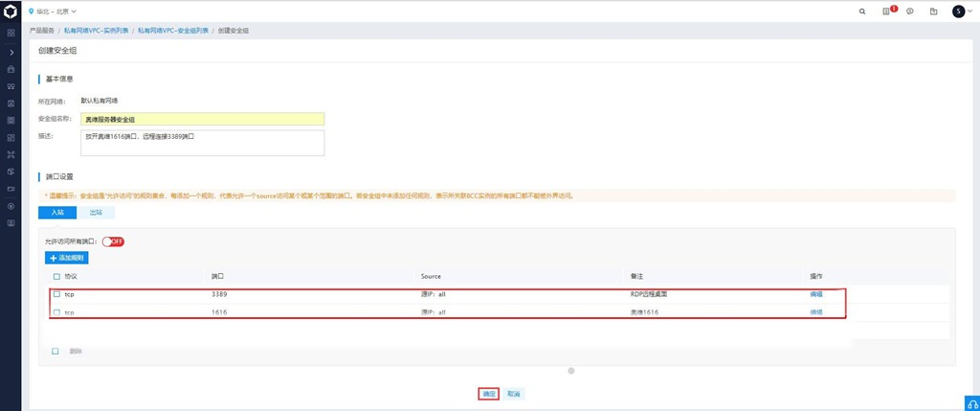
Task: Click 编辑 link for RDP远程桌面 rule
Action: (816, 294)
